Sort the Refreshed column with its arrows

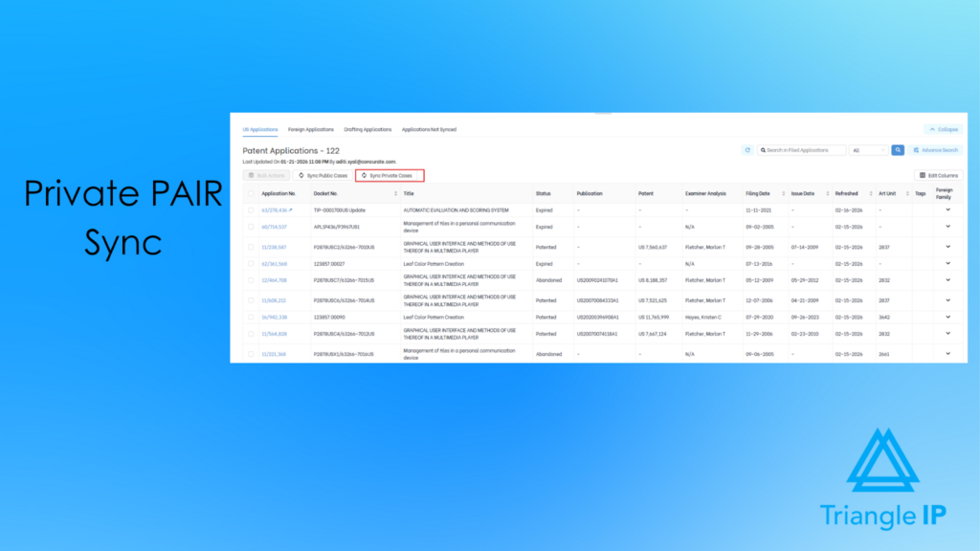(871, 193)
